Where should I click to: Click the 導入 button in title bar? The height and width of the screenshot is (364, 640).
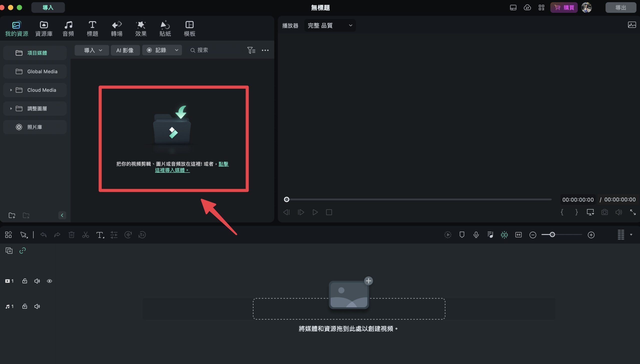coord(48,7)
